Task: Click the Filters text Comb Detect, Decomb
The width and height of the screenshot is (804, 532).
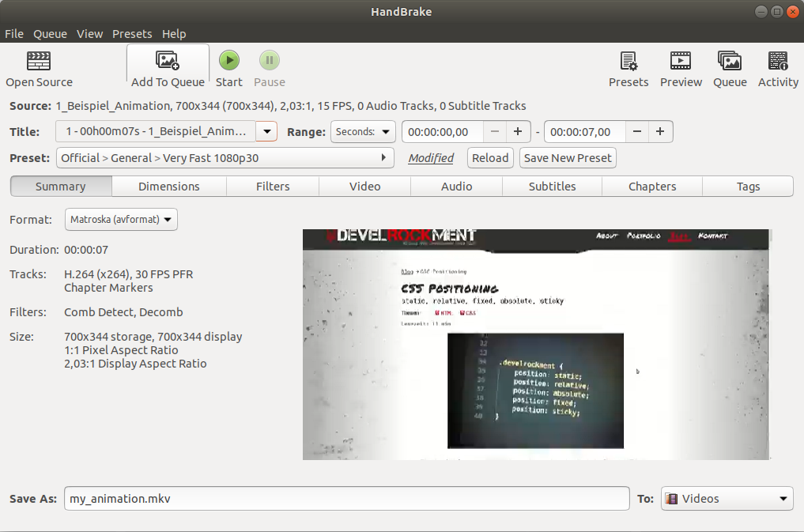Action: pos(123,312)
